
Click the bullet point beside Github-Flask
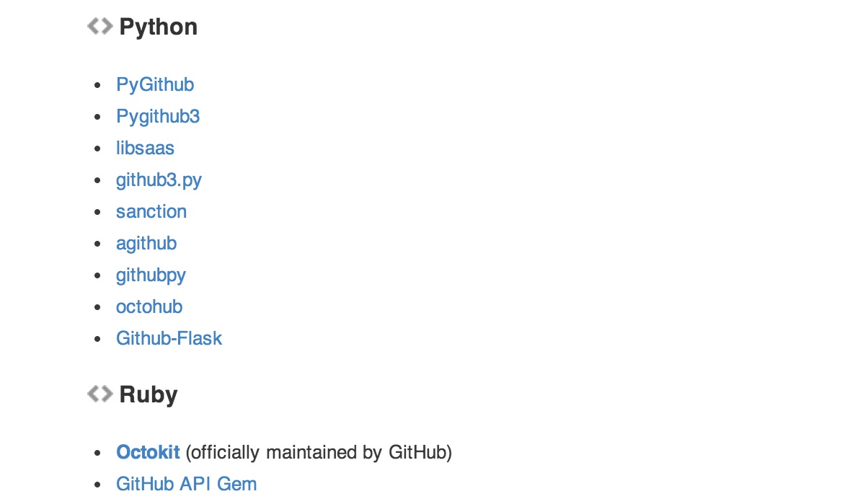coord(98,339)
